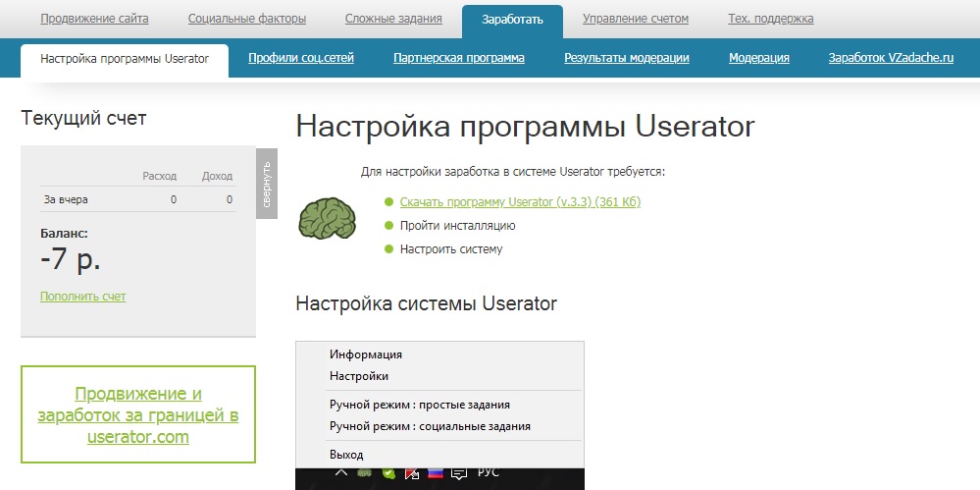Click the Userator brain icon in the tray
The image size is (980, 490).
(366, 473)
